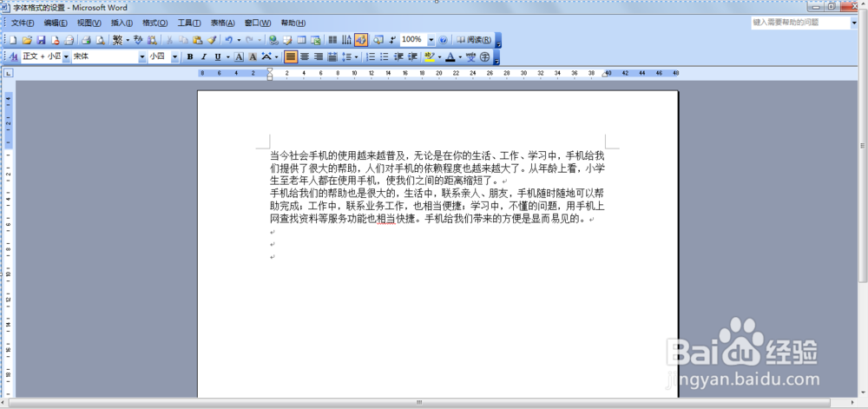Open the Styles and Formatting pane icon

coord(13,56)
